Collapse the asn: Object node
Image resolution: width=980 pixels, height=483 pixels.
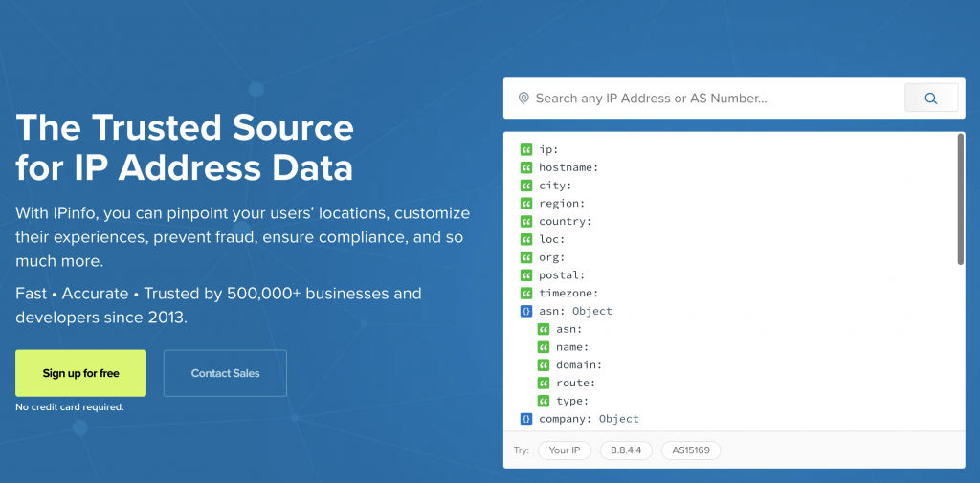[525, 311]
